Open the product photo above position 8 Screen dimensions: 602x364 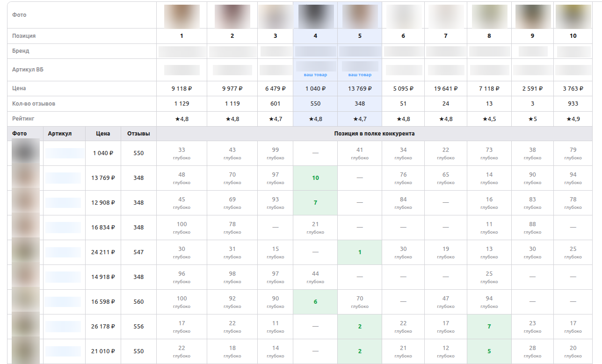click(x=489, y=16)
